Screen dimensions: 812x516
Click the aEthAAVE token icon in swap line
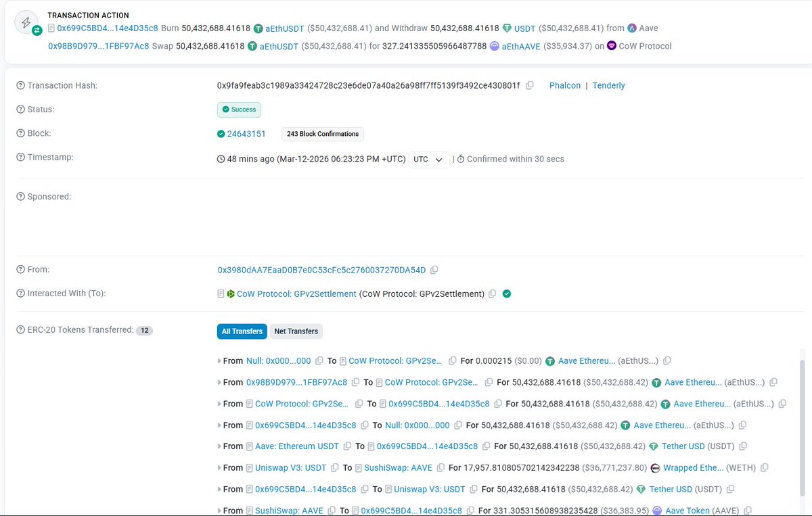494,46
